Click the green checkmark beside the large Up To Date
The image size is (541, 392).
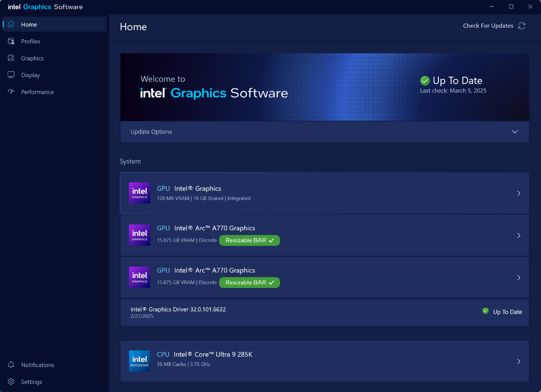coord(425,81)
